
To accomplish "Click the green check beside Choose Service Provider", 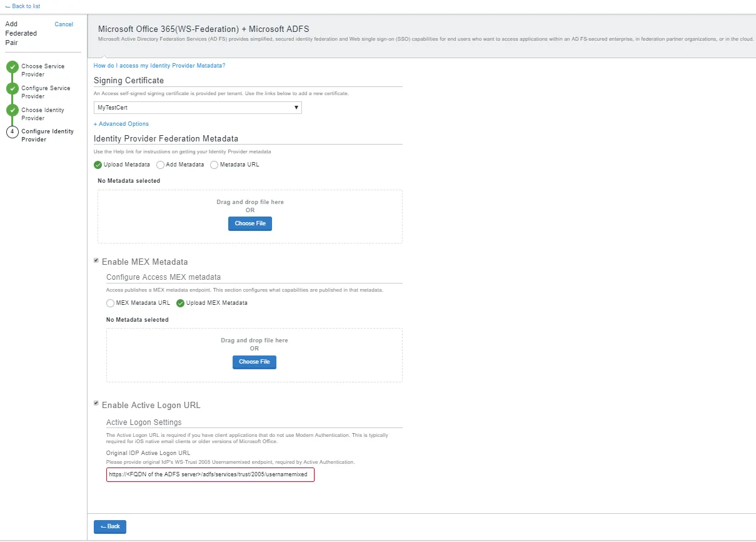I will pos(12,67).
